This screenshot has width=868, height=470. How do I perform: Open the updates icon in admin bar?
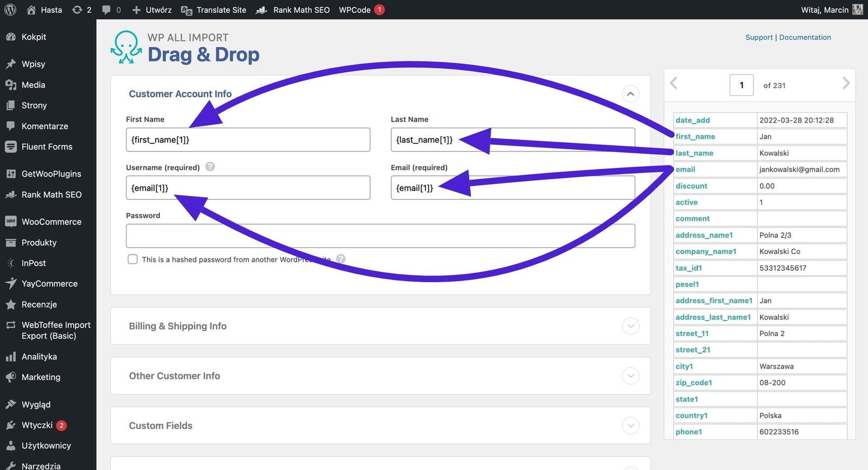click(x=78, y=10)
